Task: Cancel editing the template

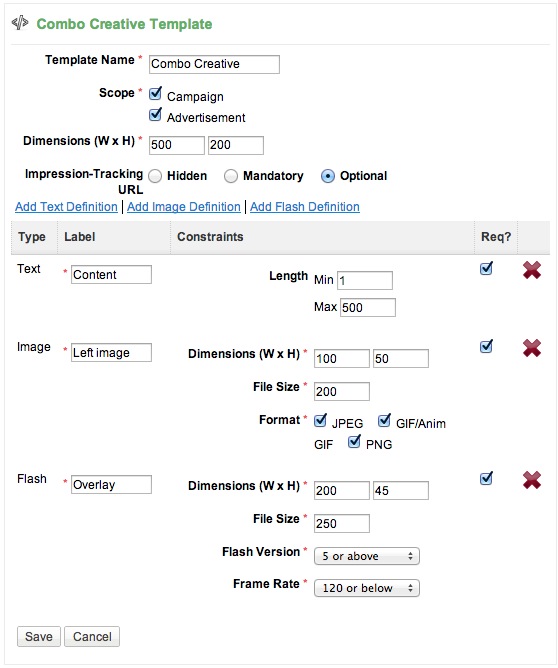Action: click(x=92, y=636)
